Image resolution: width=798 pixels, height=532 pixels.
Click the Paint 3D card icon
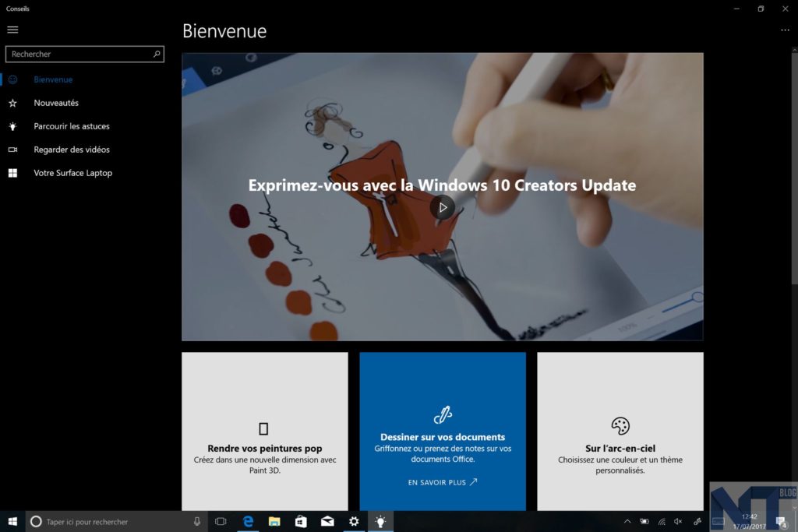(x=263, y=428)
